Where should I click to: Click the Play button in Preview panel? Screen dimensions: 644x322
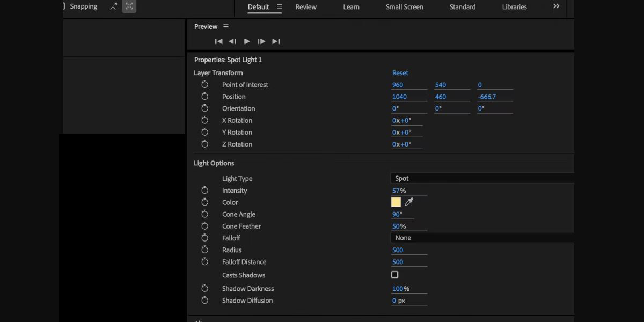pyautogui.click(x=247, y=41)
